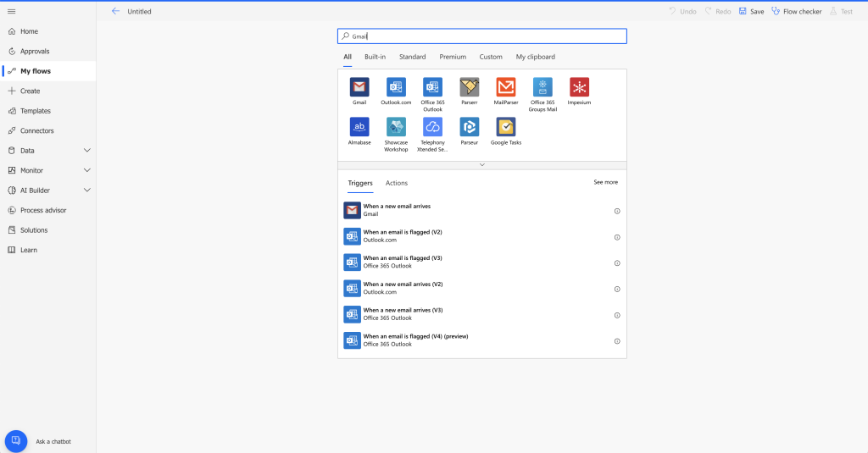Viewport: 868px width, 453px height.
Task: Choose the Office 365 Outlook connector
Action: point(432,87)
